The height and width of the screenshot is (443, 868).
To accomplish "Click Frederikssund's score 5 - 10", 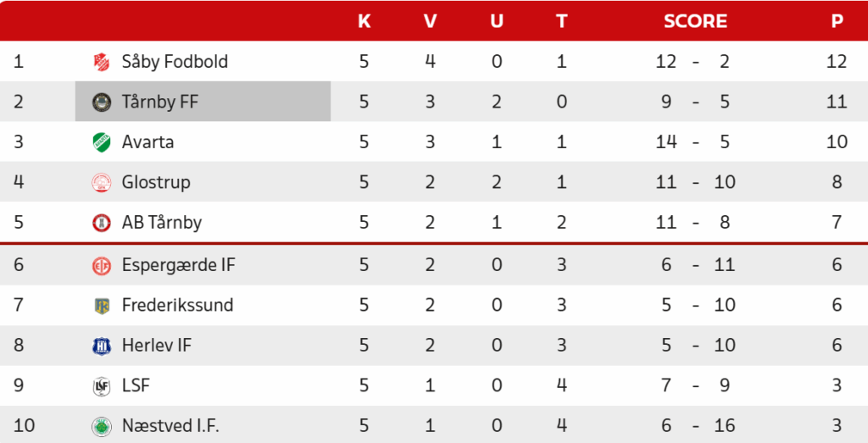I will 695,306.
